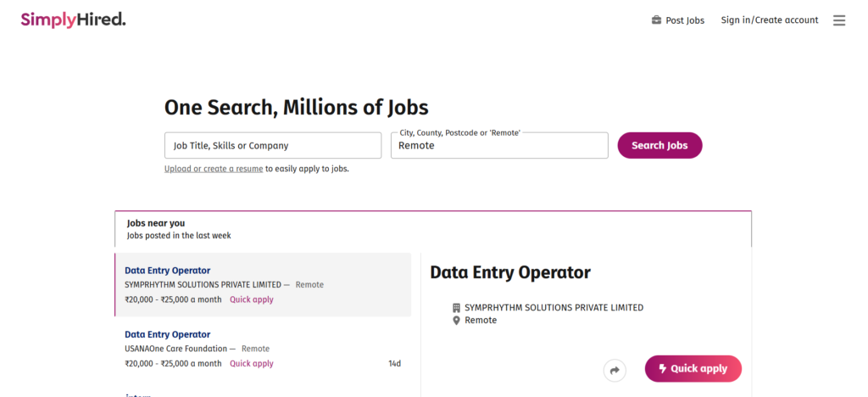Open the SimplyHired home logo
The image size is (868, 397).
(x=73, y=20)
